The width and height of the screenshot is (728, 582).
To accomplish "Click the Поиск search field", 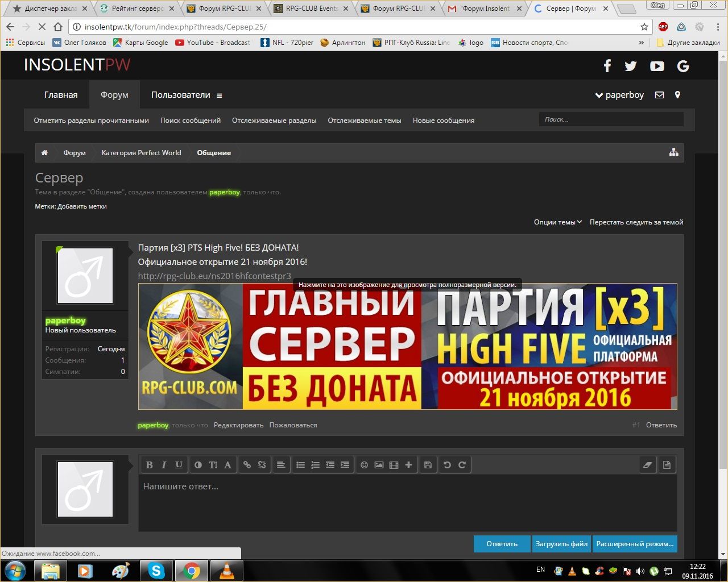I will 611,119.
